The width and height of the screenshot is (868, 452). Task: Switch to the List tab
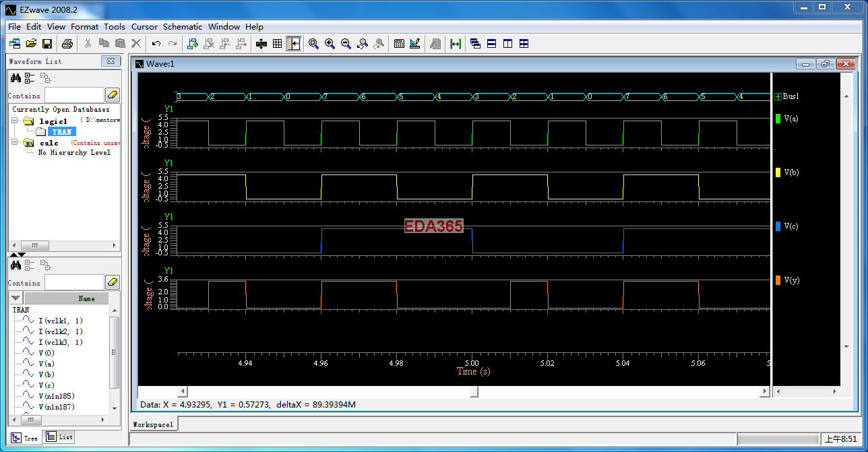(x=59, y=437)
